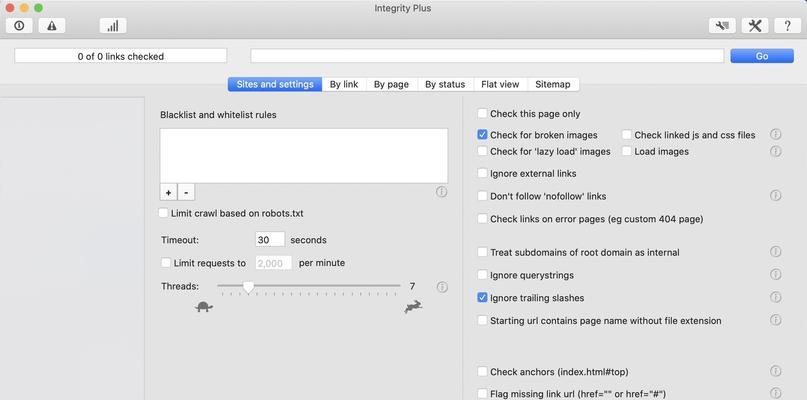
Task: Click info icon below blacklist rules box
Action: (442, 192)
